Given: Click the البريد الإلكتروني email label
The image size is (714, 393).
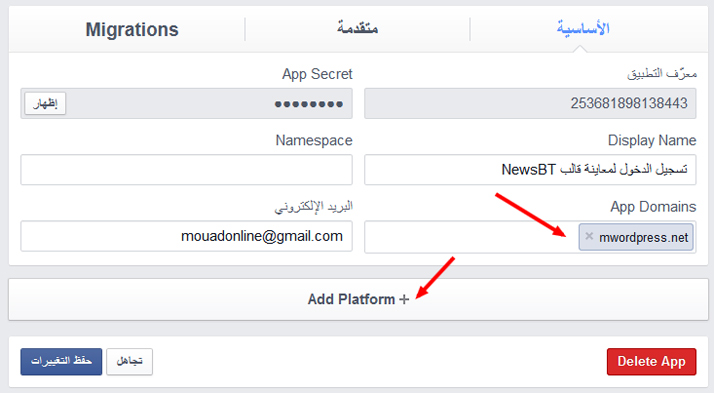Looking at the screenshot, I should pyautogui.click(x=314, y=207).
